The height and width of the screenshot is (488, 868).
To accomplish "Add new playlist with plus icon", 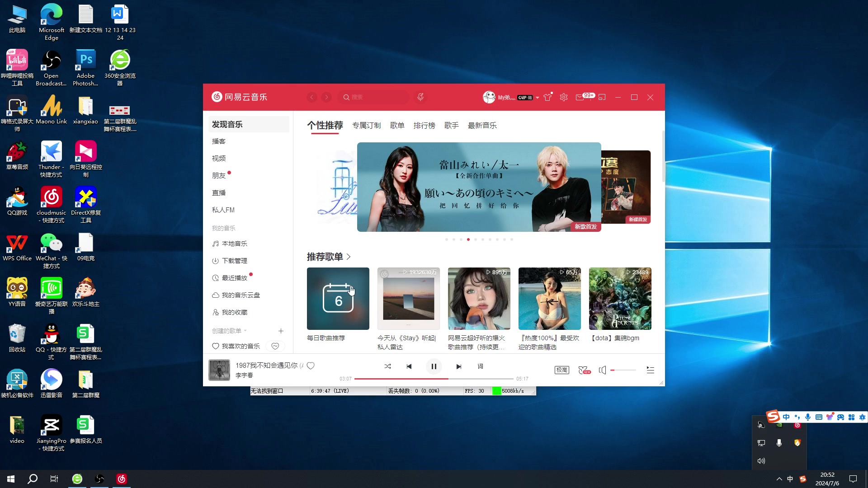I will click(x=281, y=331).
